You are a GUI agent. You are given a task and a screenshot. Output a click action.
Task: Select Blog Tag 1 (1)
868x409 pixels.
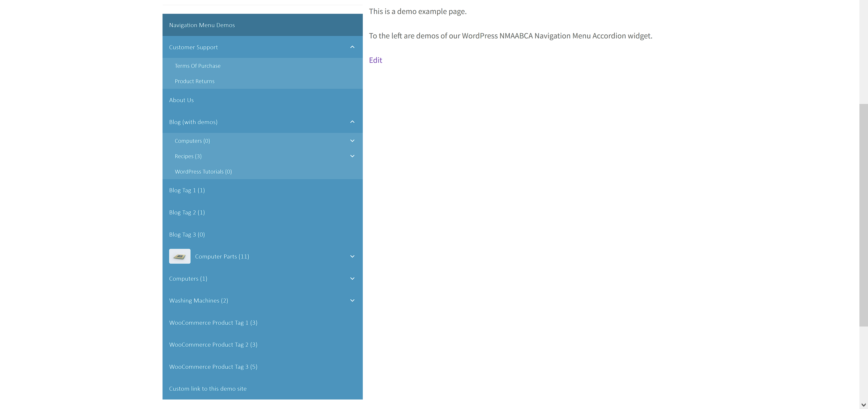pyautogui.click(x=187, y=190)
